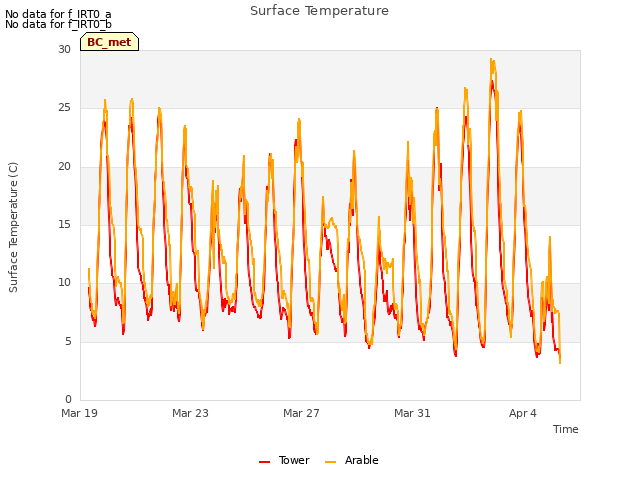Click the y-axis value 5
The height and width of the screenshot is (480, 640).
[68, 341]
